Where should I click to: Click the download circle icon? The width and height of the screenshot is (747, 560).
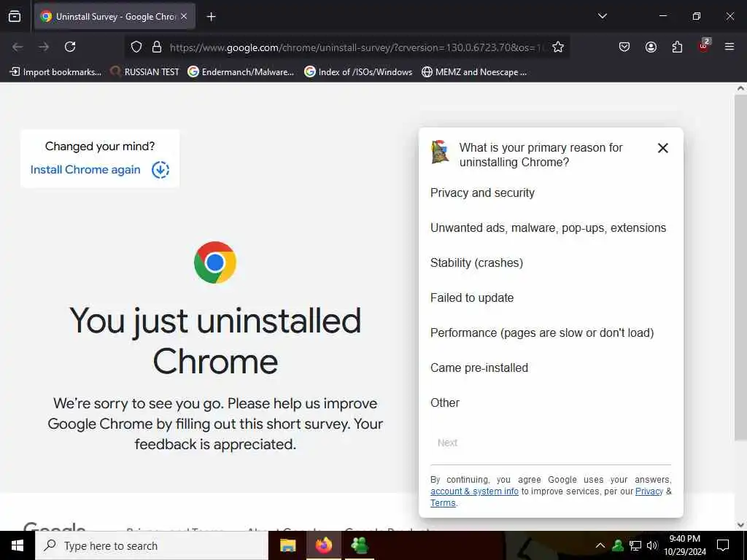click(160, 169)
